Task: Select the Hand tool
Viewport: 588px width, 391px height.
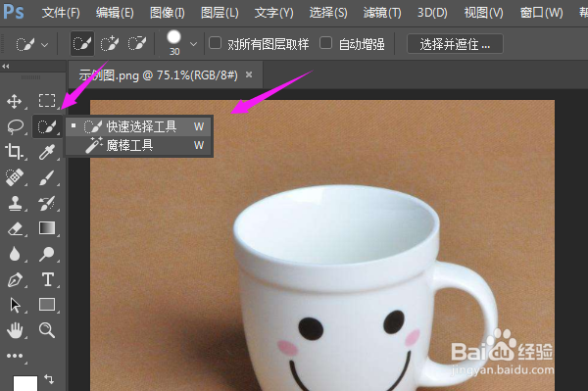Action: [15, 330]
